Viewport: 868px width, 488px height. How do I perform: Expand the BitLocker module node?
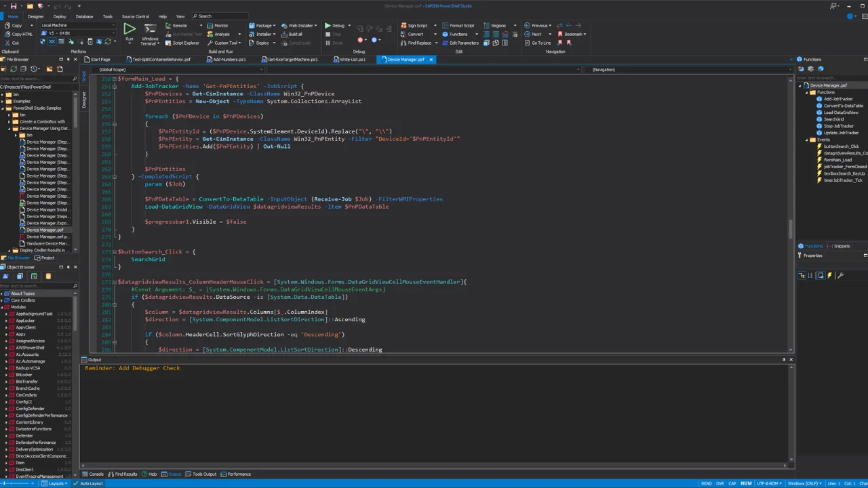(7, 375)
